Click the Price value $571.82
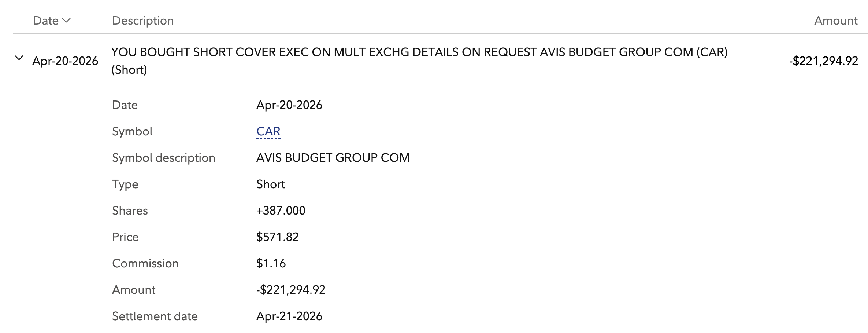The height and width of the screenshot is (333, 868). pyautogui.click(x=277, y=237)
